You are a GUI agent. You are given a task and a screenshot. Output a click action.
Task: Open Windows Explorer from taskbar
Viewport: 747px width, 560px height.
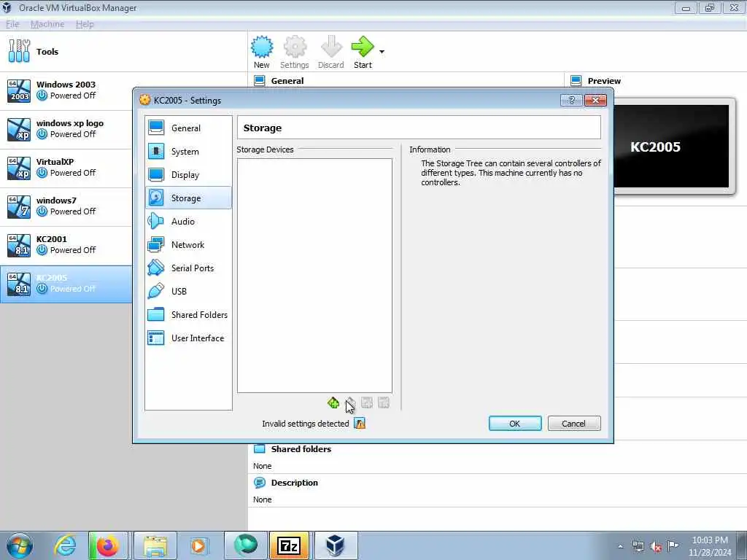[155, 545]
